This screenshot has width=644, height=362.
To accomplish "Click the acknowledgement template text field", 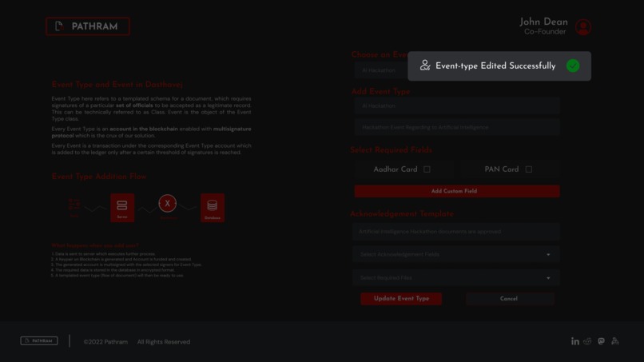I will tap(456, 232).
